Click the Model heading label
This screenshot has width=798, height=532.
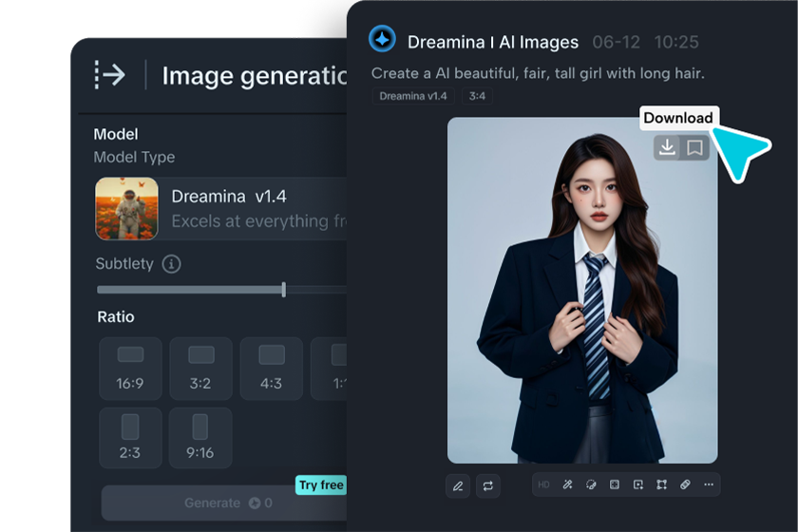tap(116, 134)
